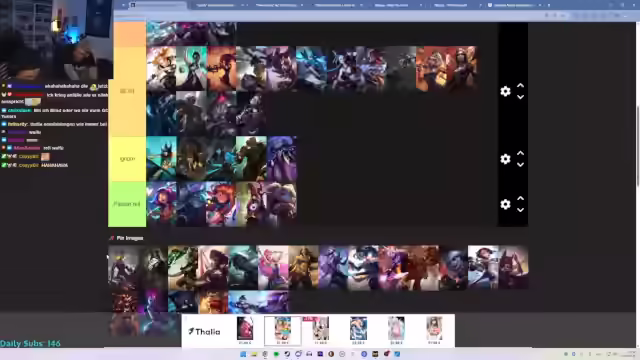Move the yellow tier row down
This screenshot has width=640, height=360.
click(x=520, y=165)
